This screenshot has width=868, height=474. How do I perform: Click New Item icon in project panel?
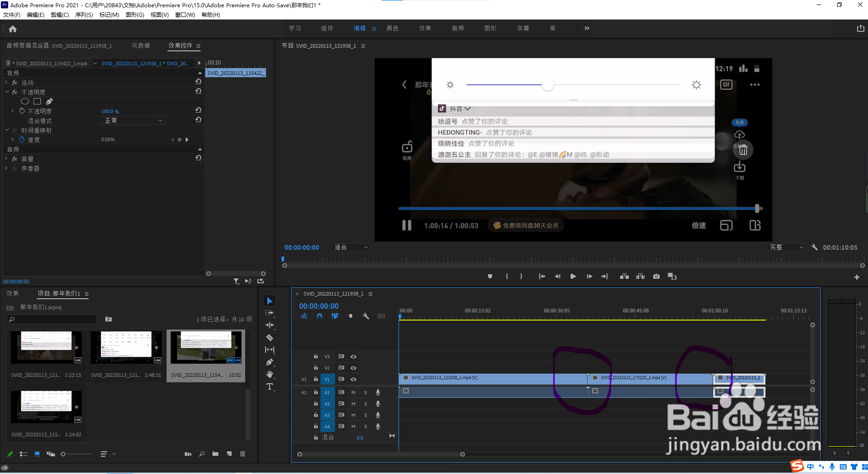point(229,454)
